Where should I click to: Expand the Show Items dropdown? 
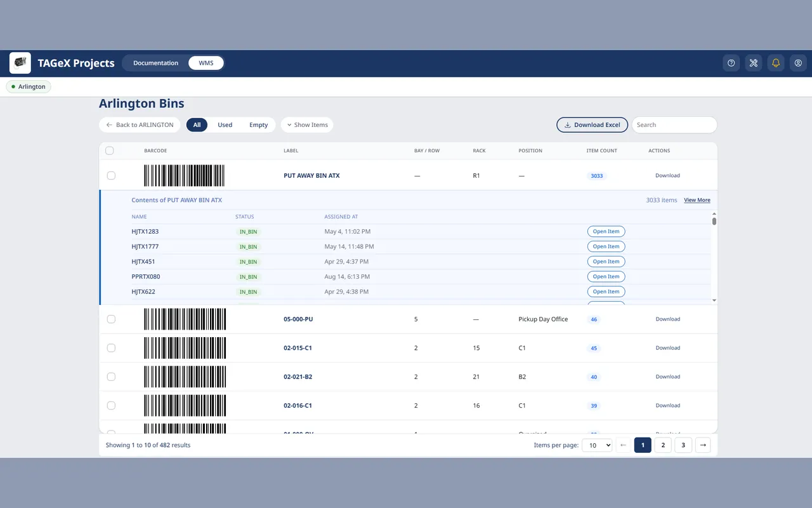pyautogui.click(x=307, y=125)
